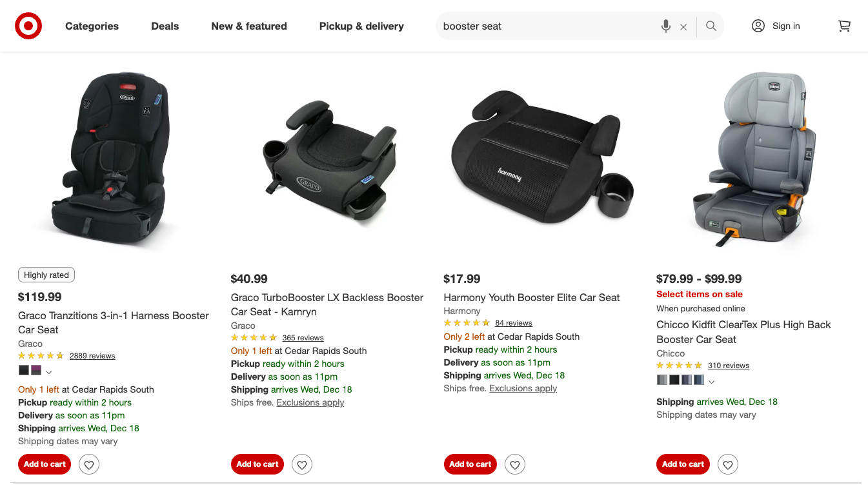Viewport: 868px width, 490px height.
Task: Activate voice search microphone icon
Action: (665, 26)
